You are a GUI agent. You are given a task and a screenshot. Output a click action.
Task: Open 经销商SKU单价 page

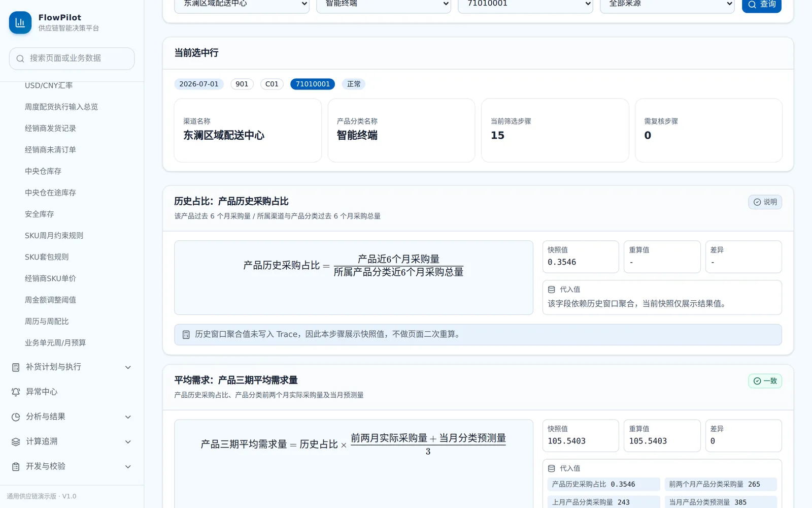click(x=50, y=278)
